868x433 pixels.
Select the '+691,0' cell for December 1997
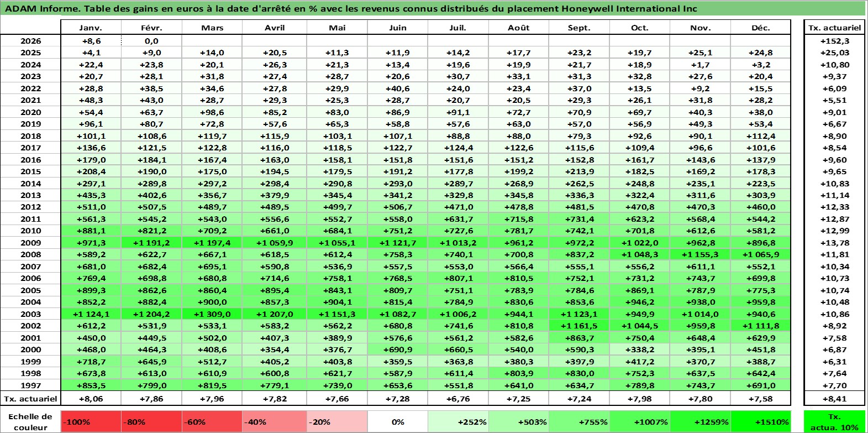click(760, 385)
